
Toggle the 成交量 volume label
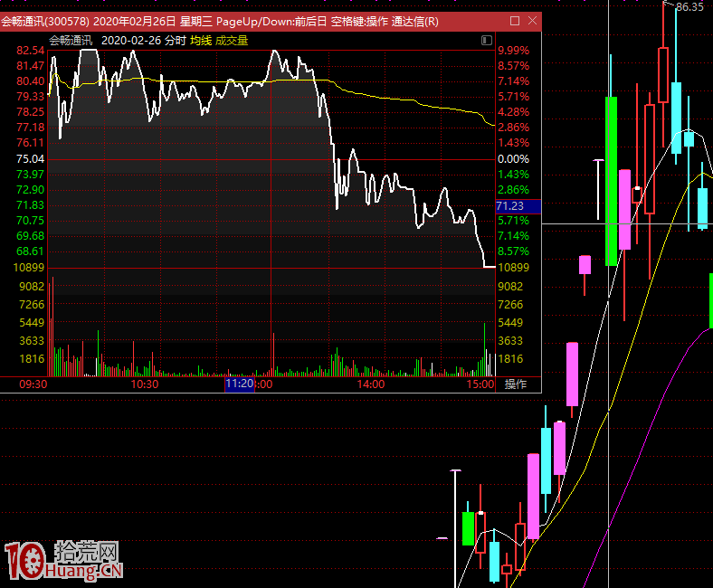[231, 40]
